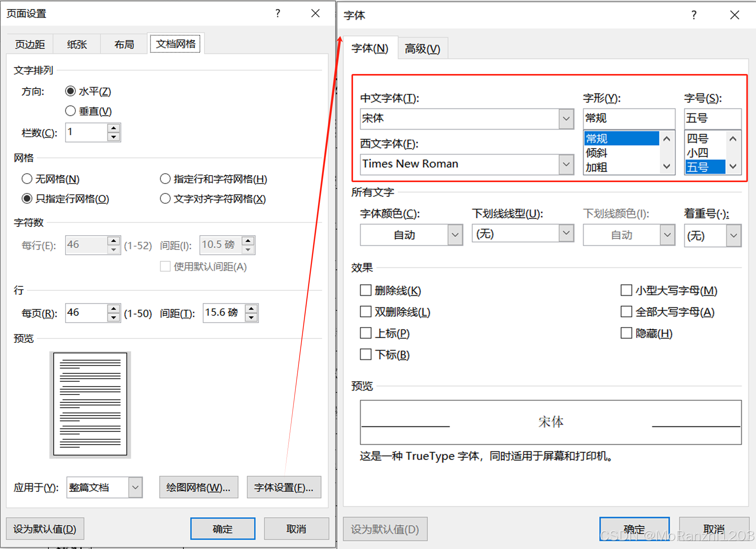Open the 中文字体 dropdown list
This screenshot has height=549, width=756.
coord(566,118)
